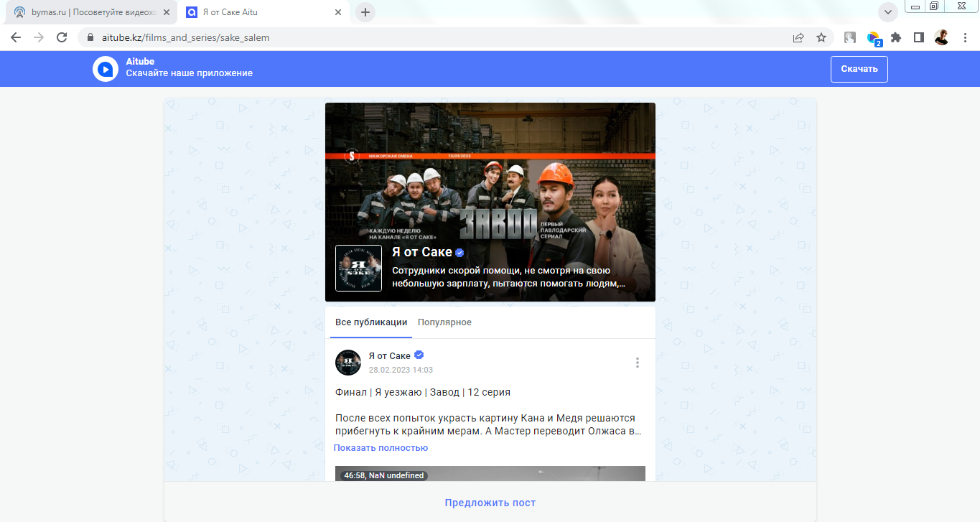Open the Chrome profile avatar
This screenshot has width=980, height=522.
[x=941, y=37]
